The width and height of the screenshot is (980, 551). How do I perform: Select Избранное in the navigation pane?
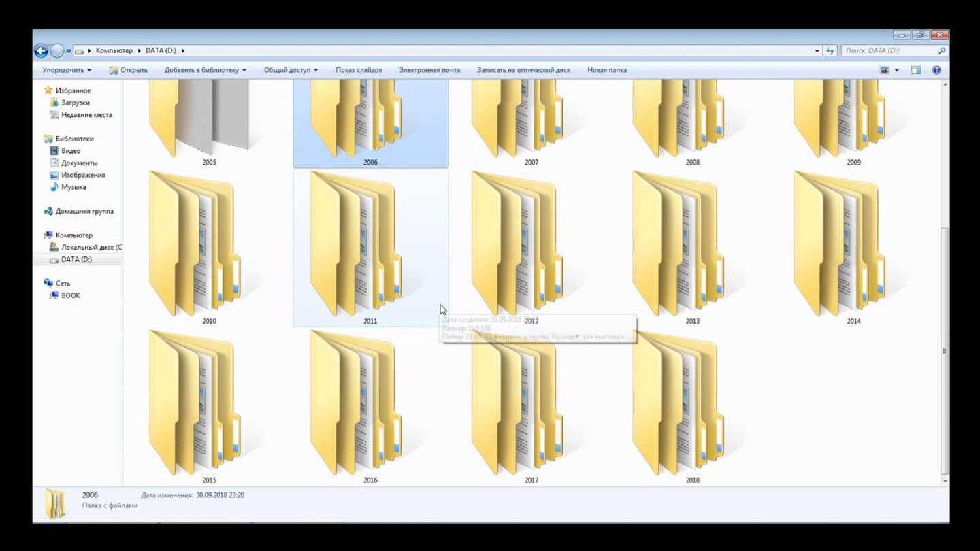coord(67,90)
